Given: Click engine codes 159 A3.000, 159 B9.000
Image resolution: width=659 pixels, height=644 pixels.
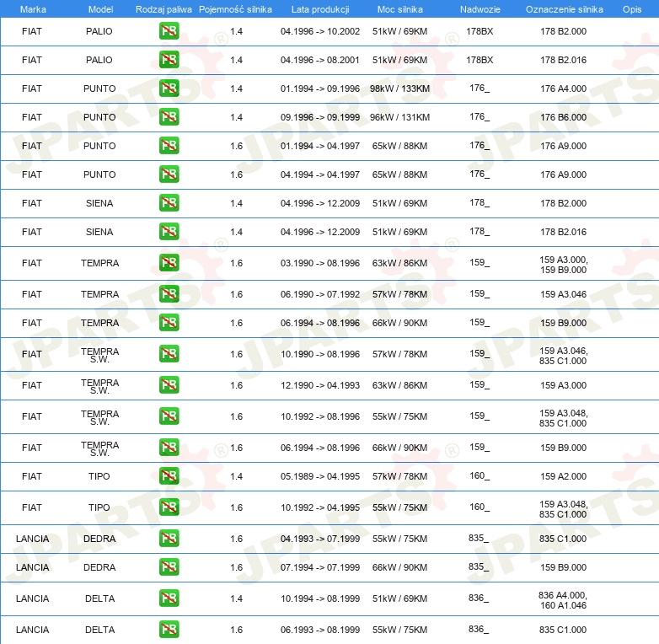Looking at the screenshot, I should pos(563,265).
